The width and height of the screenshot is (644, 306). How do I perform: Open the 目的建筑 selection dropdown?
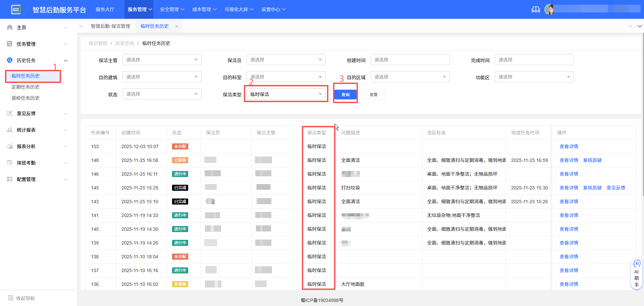(162, 77)
